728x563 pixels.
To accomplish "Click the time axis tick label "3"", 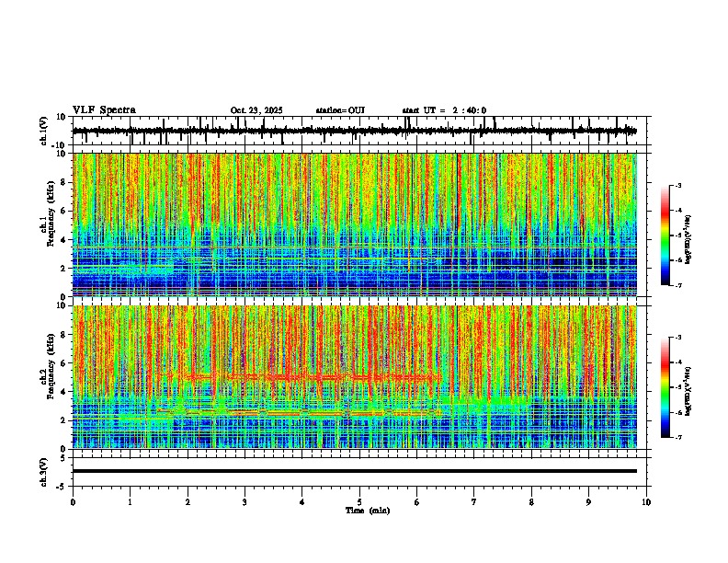I will tap(245, 502).
